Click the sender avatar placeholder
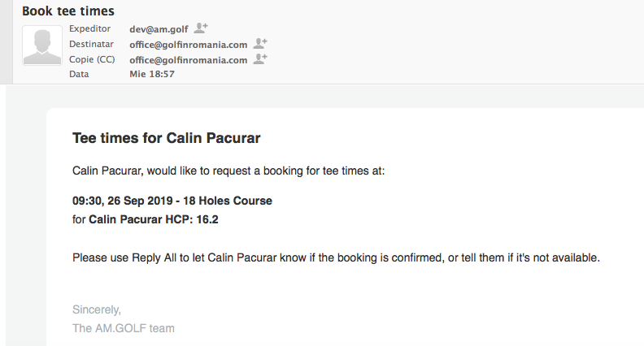644x346 pixels. click(42, 45)
